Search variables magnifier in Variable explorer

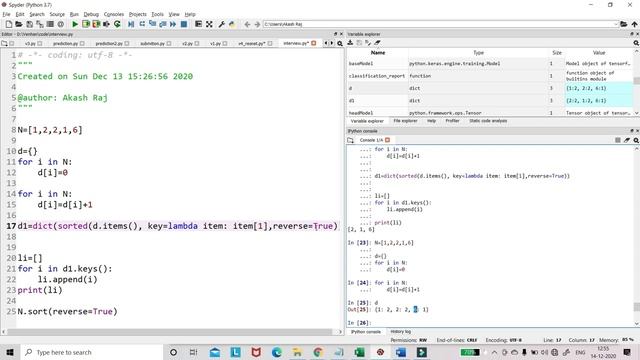636,43
